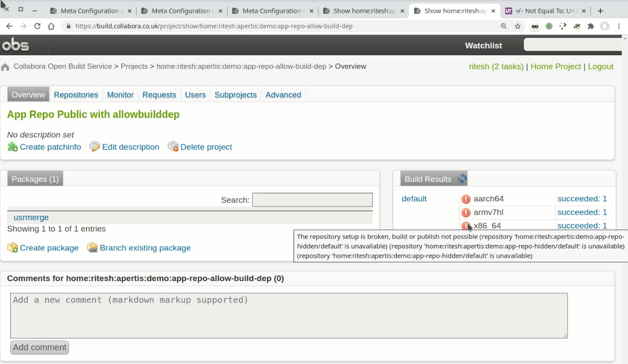Open the Requests tab

159,95
